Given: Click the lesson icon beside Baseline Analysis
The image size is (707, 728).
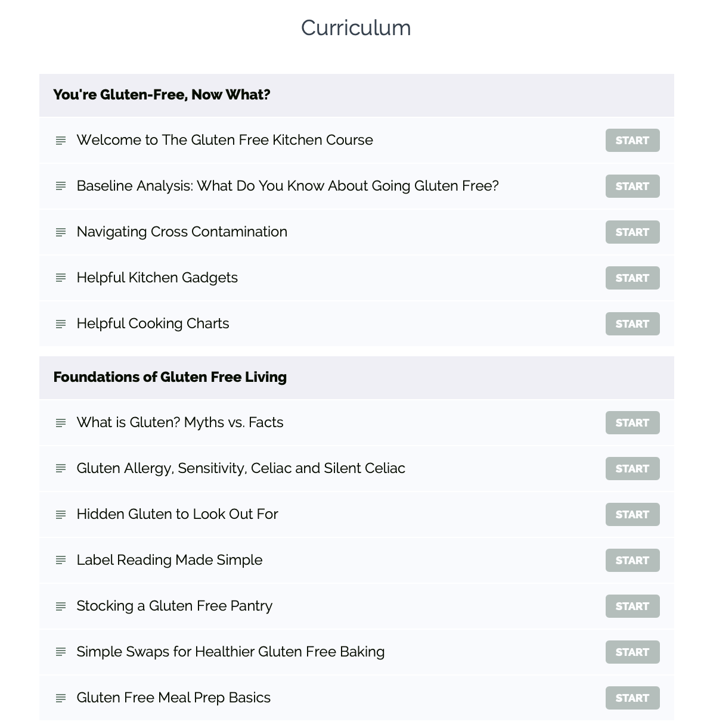Looking at the screenshot, I should tap(60, 186).
